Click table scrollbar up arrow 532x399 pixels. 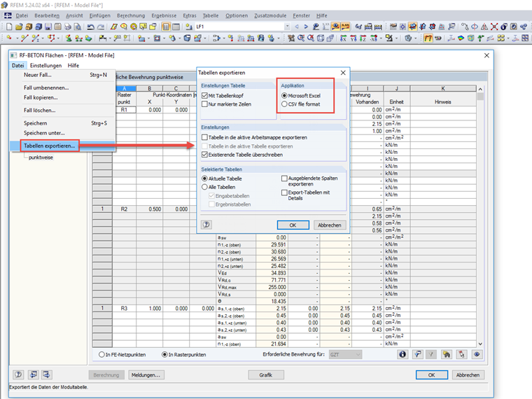coord(480,89)
